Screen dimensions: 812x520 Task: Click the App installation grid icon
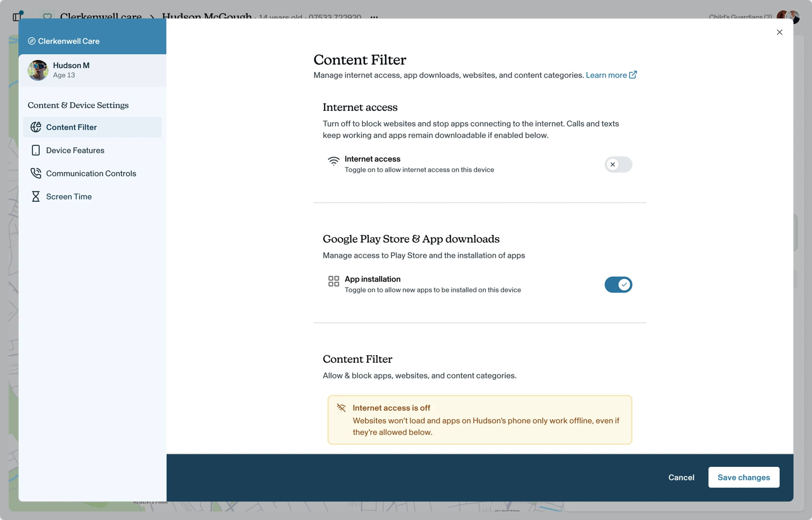pyautogui.click(x=334, y=281)
